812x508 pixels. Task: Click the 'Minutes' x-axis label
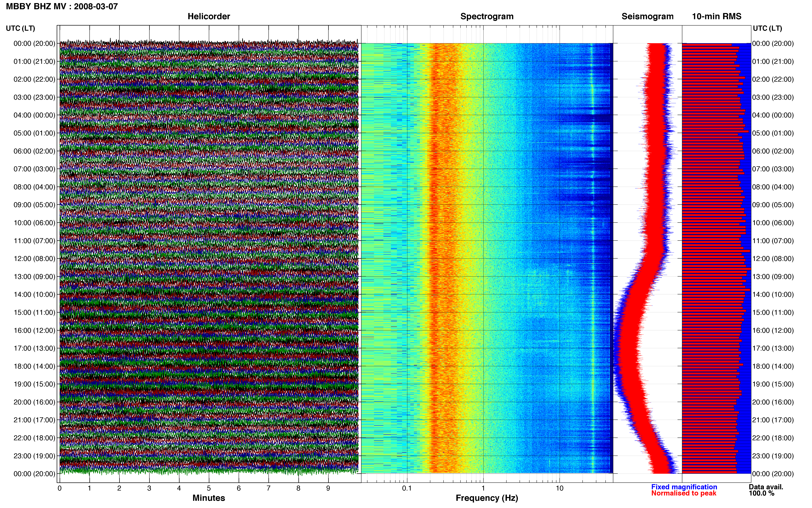pyautogui.click(x=208, y=498)
